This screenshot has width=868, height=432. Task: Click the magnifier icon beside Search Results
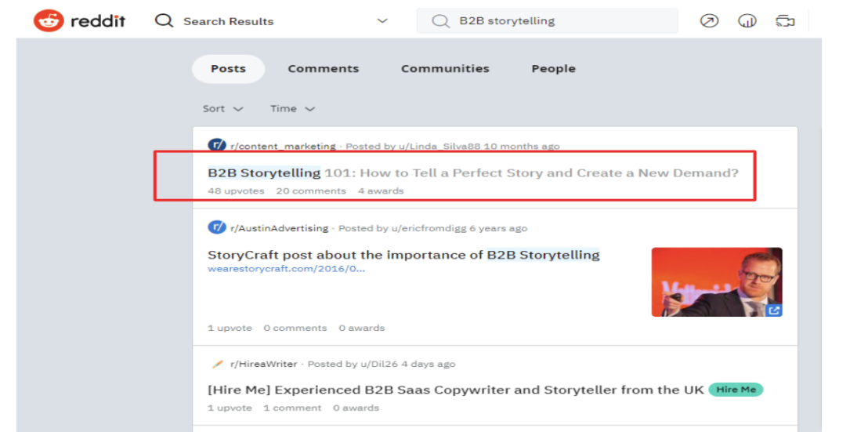[x=163, y=21]
